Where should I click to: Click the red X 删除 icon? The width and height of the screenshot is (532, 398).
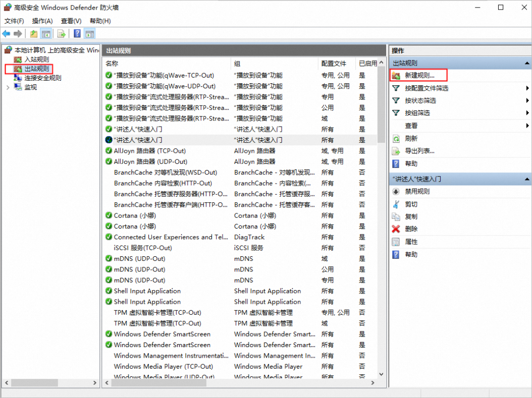pos(396,229)
